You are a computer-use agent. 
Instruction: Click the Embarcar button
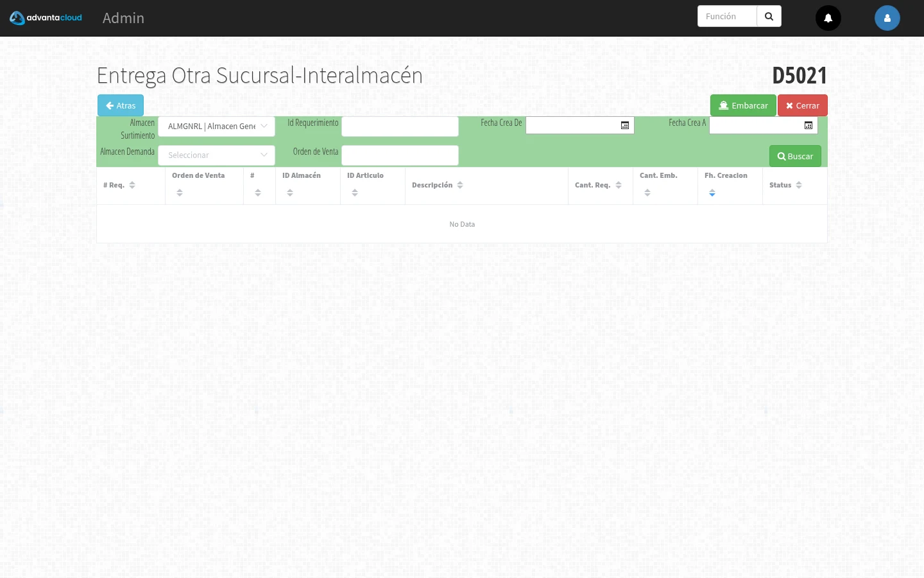(743, 105)
